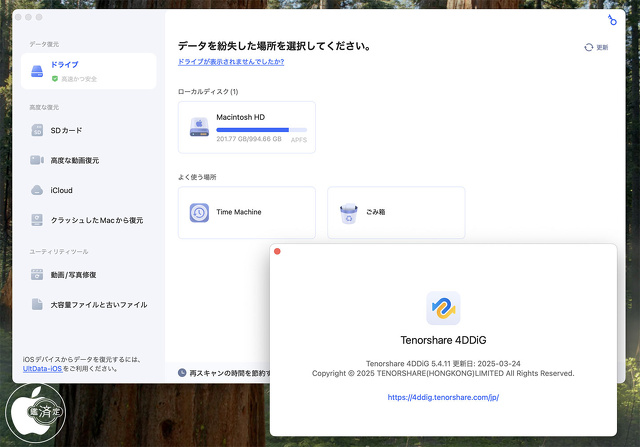
Task: Click the Macintosh HD disk icon
Action: tap(199, 127)
